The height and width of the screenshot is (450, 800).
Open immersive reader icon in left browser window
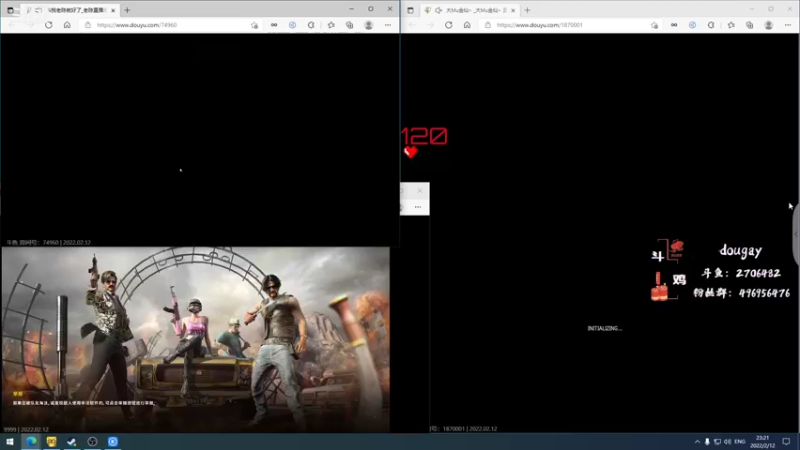(x=274, y=25)
